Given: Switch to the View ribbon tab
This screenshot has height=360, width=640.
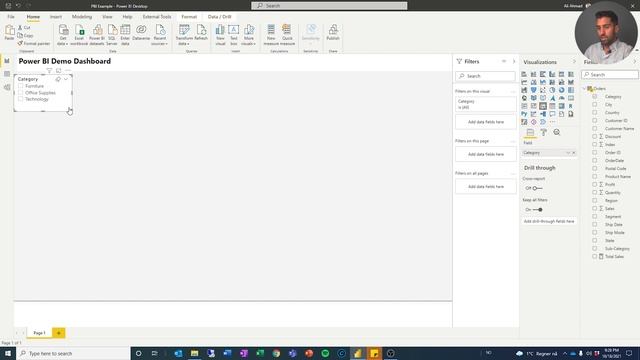Looking at the screenshot, I should pos(107,17).
